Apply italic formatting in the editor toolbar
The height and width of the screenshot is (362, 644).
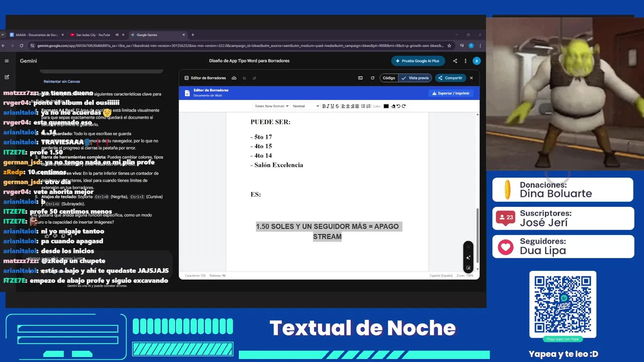[328, 106]
